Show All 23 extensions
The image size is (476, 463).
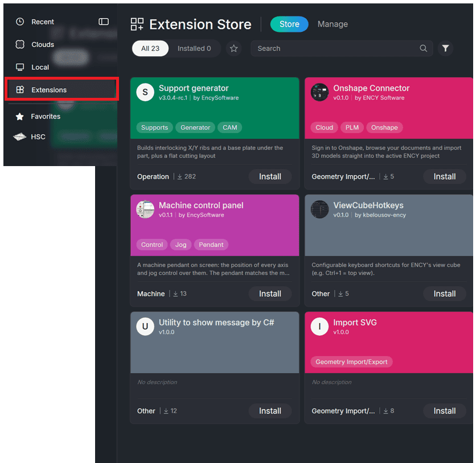150,48
